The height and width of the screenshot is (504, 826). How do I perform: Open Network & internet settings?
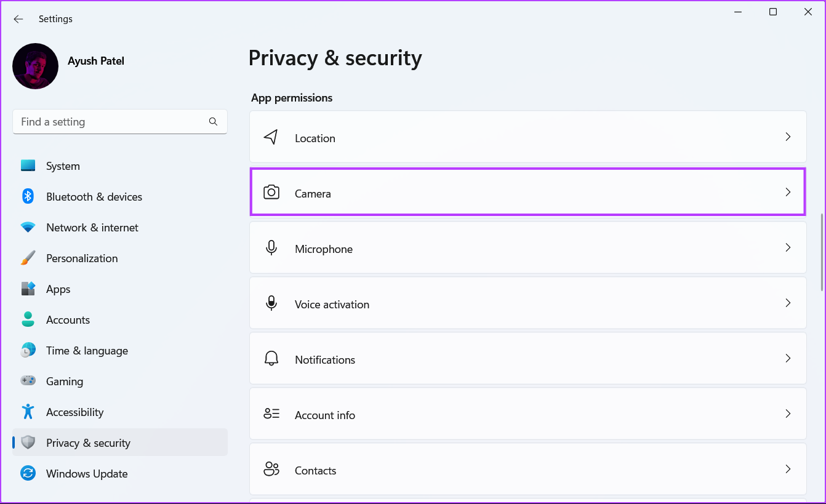[x=92, y=227]
